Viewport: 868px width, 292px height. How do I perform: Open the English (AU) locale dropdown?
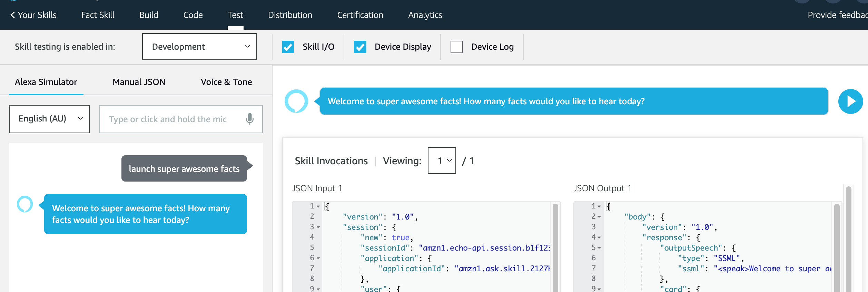pos(49,119)
